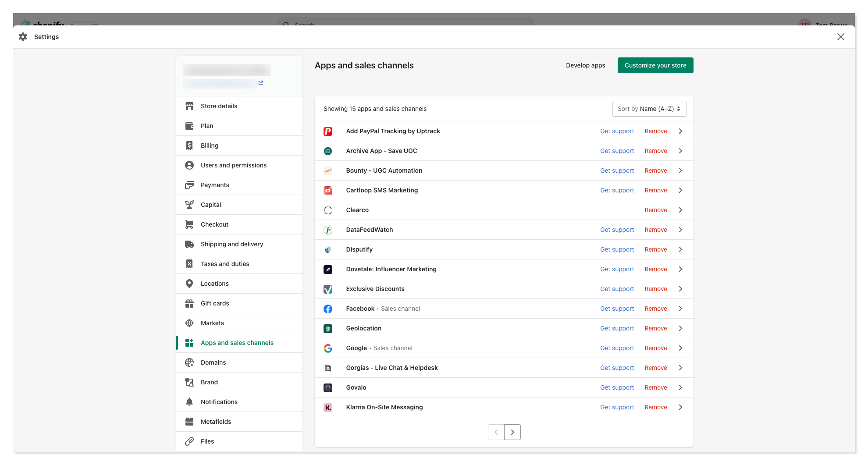
Task: Click the Shipping truck icon
Action: [189, 244]
